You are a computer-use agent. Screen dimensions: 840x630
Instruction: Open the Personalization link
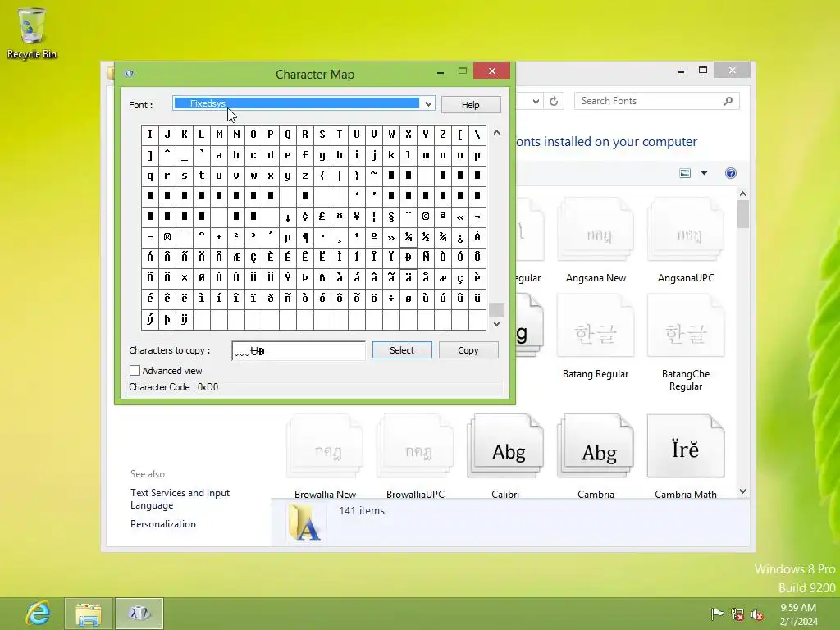coord(163,524)
